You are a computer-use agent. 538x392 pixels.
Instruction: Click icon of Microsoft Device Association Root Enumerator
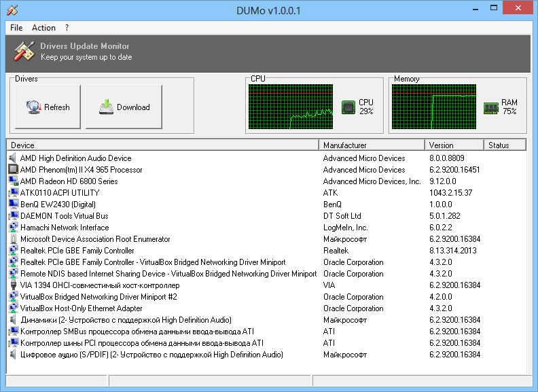[13, 239]
